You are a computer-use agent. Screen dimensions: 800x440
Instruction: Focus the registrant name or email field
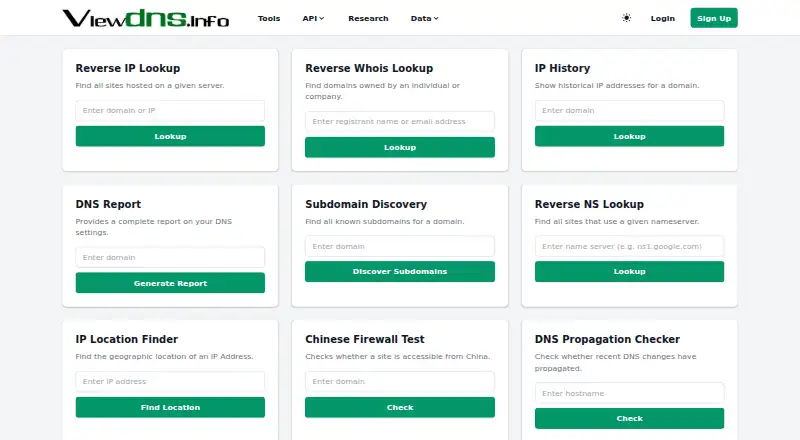400,121
